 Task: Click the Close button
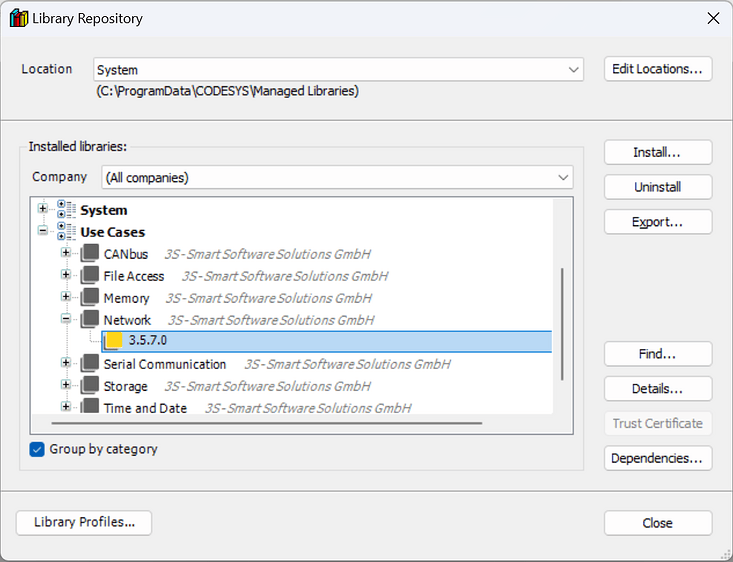pos(658,523)
